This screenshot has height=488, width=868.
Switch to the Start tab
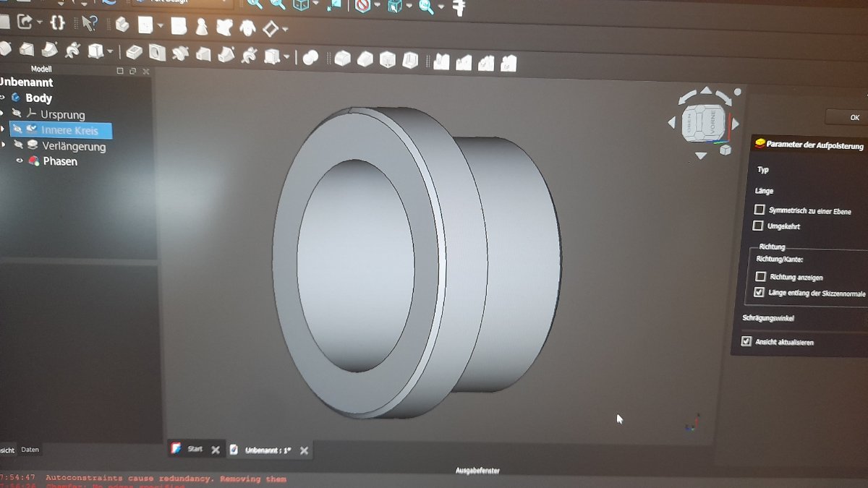click(x=194, y=449)
